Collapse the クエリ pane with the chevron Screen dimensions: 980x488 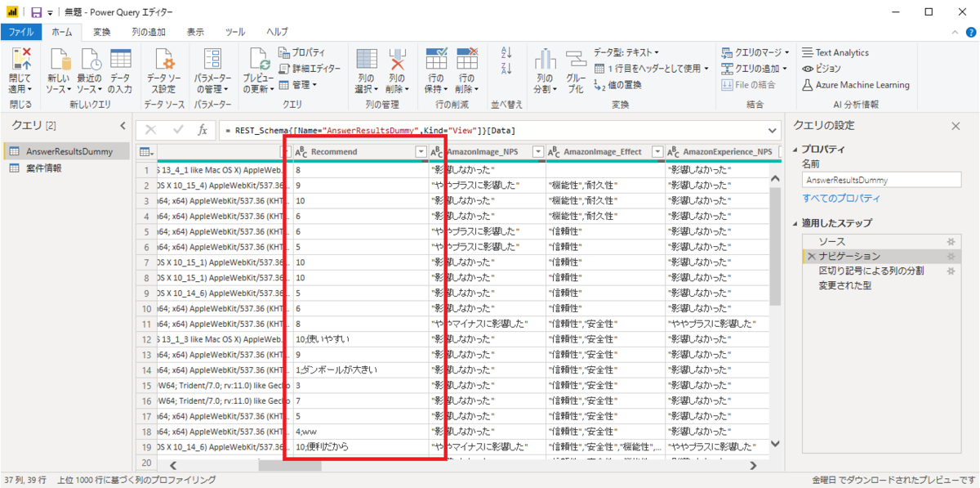[x=122, y=125]
